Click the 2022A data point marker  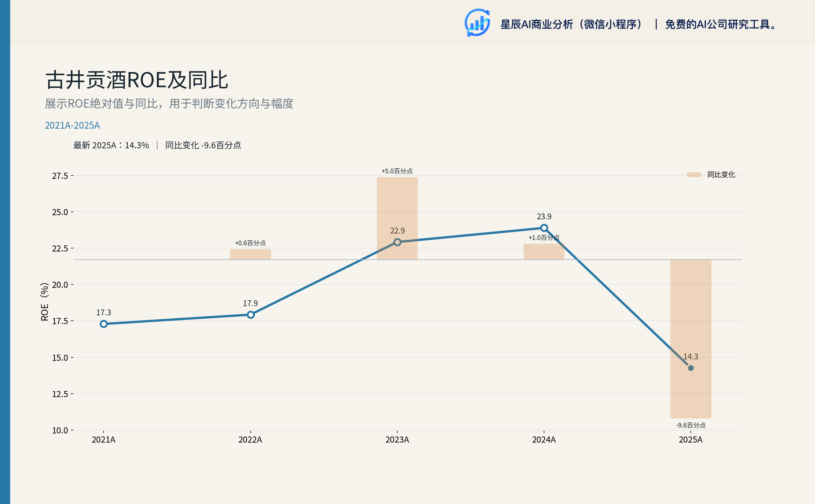click(x=251, y=315)
